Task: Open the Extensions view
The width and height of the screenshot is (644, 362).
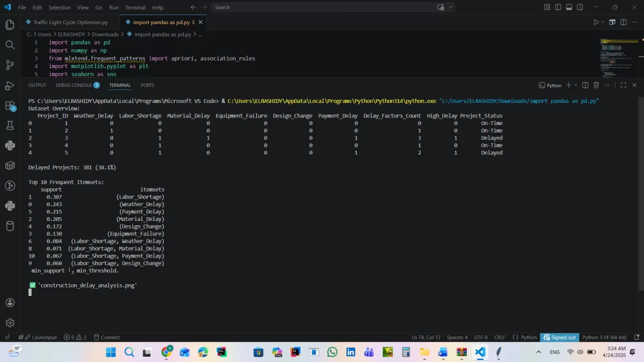Action: click(10, 106)
